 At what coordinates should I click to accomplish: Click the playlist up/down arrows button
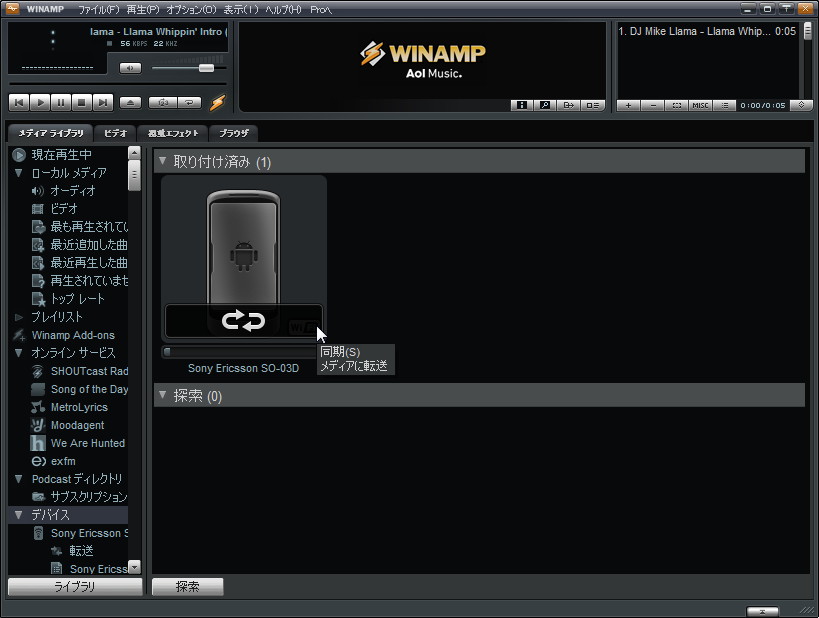click(x=801, y=105)
